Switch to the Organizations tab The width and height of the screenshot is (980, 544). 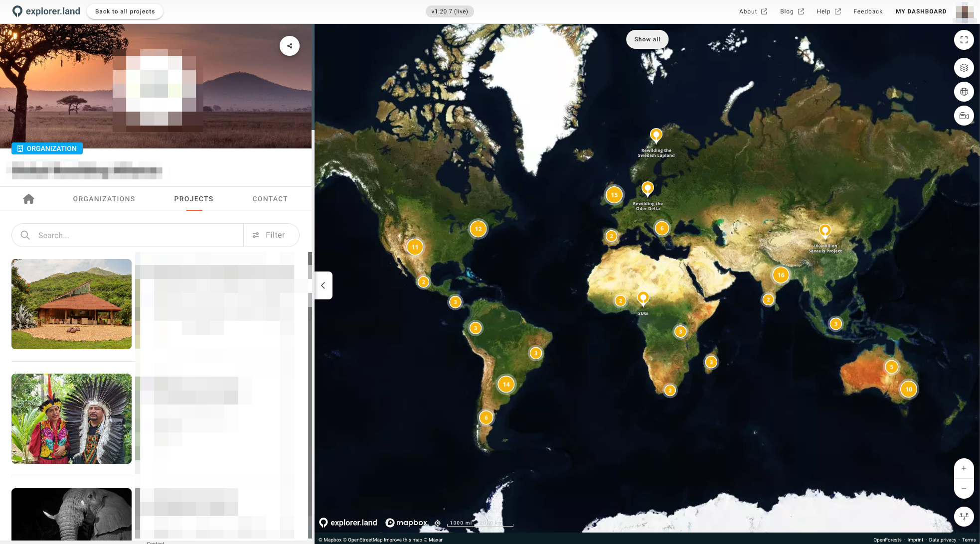pyautogui.click(x=104, y=199)
